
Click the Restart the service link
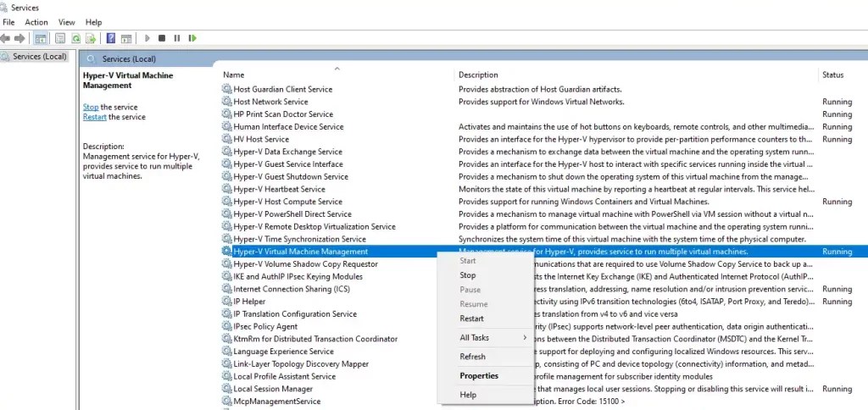click(95, 117)
